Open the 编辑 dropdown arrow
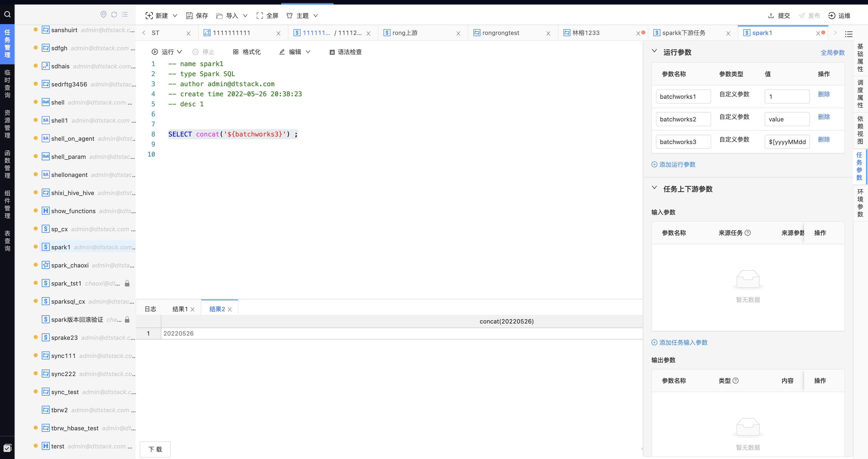 click(308, 52)
